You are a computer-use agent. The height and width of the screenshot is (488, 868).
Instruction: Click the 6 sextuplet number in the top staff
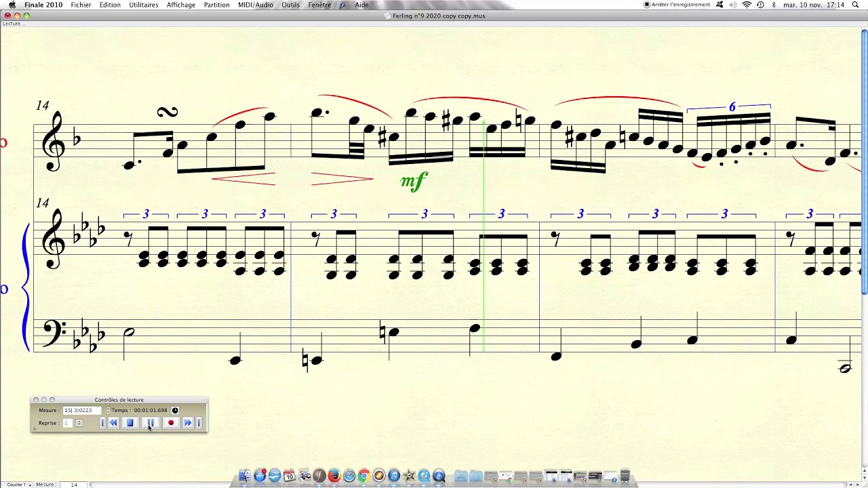click(x=732, y=107)
